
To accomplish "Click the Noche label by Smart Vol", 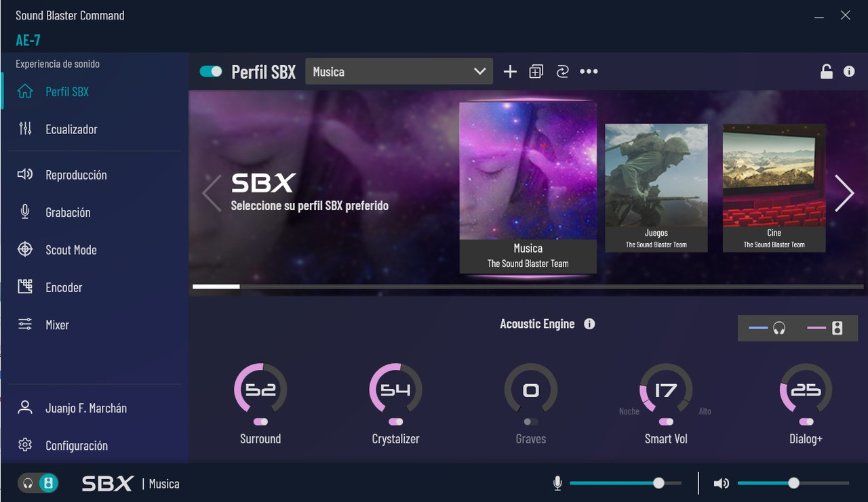I will tap(629, 411).
